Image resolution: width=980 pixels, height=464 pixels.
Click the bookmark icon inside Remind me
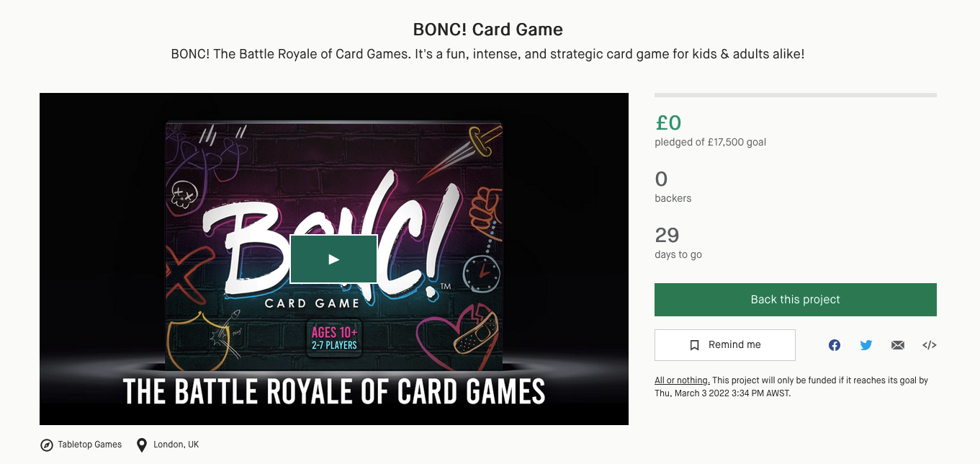click(x=693, y=345)
